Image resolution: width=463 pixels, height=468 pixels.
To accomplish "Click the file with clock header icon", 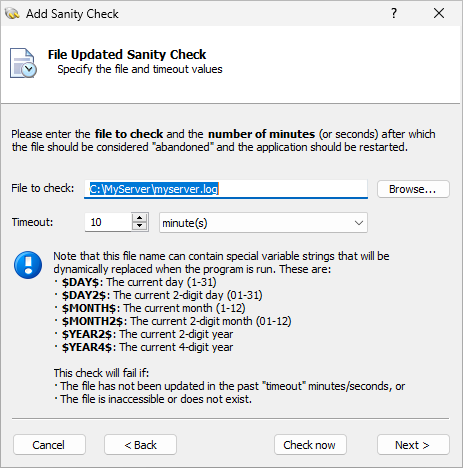I will (x=23, y=63).
